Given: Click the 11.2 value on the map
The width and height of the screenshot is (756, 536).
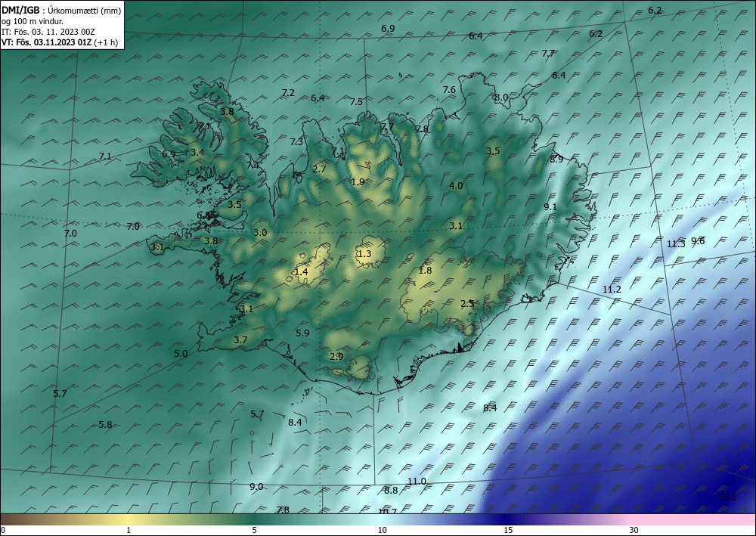Looking at the screenshot, I should point(612,290).
